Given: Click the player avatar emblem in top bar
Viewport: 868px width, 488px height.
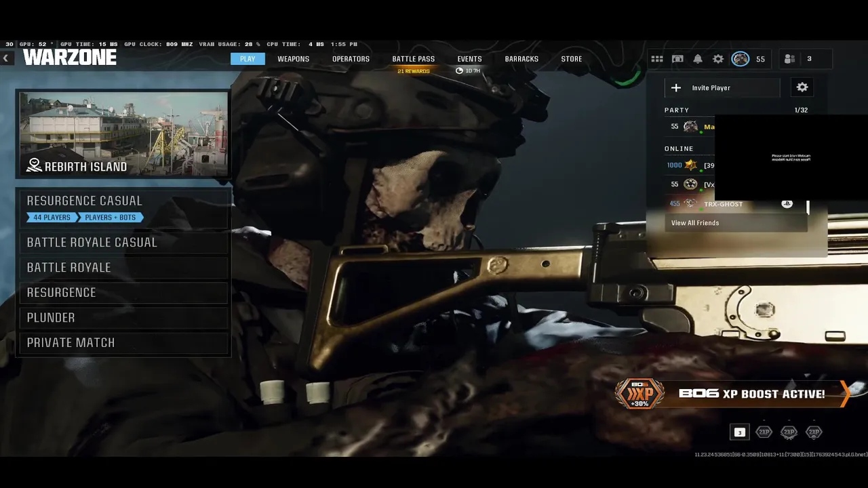Looking at the screenshot, I should point(741,59).
